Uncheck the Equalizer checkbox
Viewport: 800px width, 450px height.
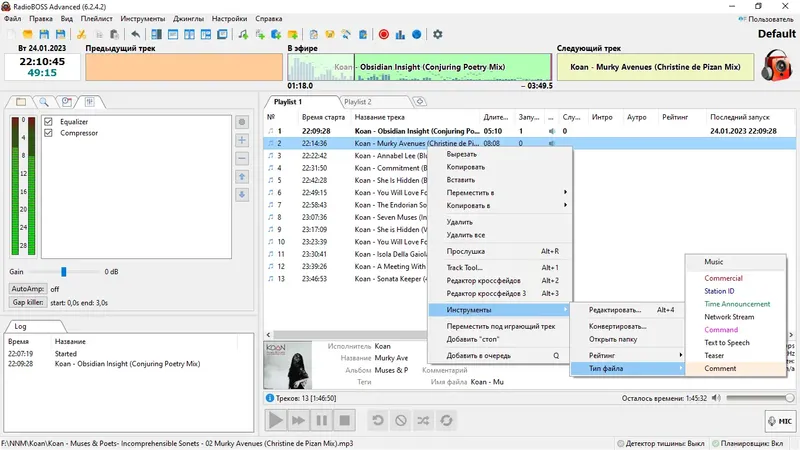click(x=48, y=121)
